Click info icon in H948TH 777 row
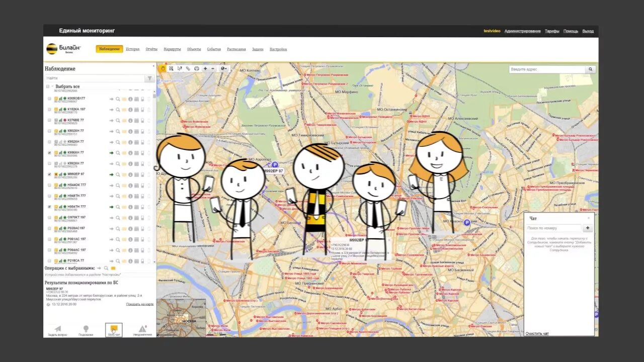The width and height of the screenshot is (644, 362). 130,196
